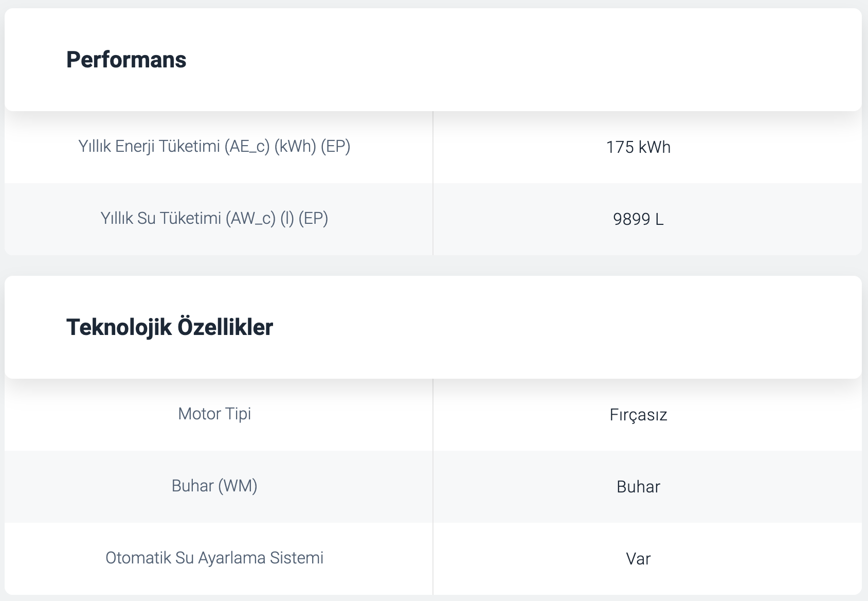This screenshot has height=601, width=868.
Task: Collapse the Performans section header
Action: click(x=433, y=60)
